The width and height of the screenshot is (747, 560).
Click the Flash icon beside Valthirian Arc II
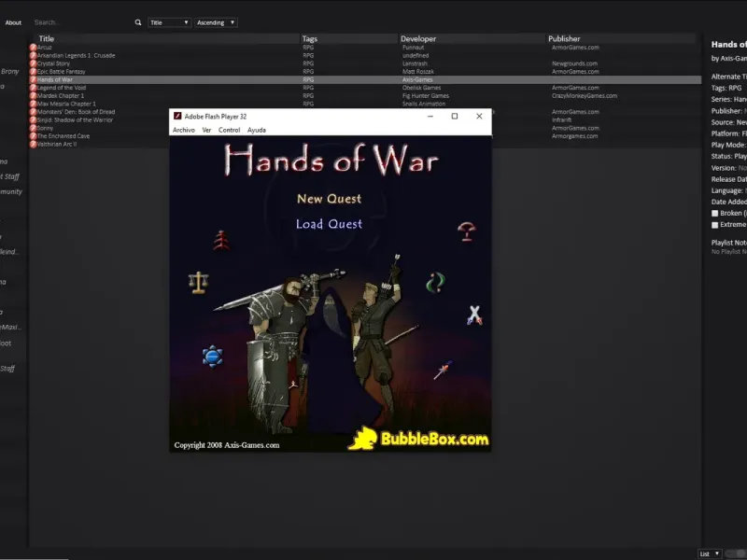(33, 145)
